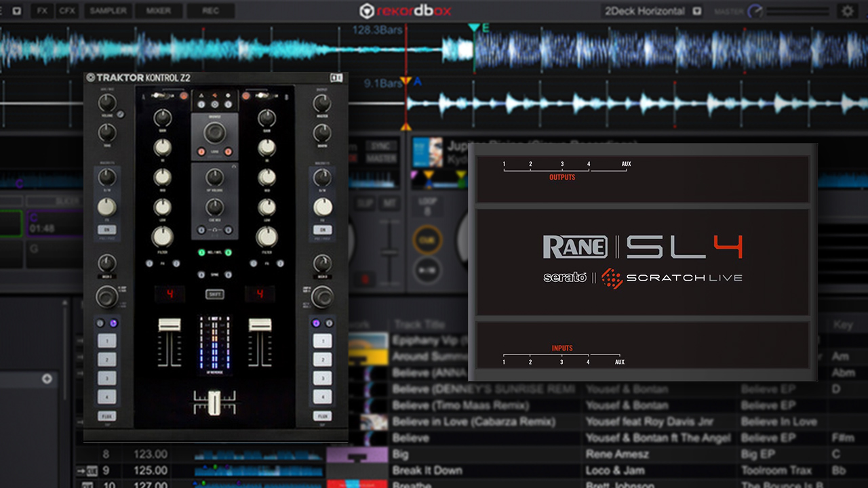Toggle deck A headphone cue button

coord(201,230)
